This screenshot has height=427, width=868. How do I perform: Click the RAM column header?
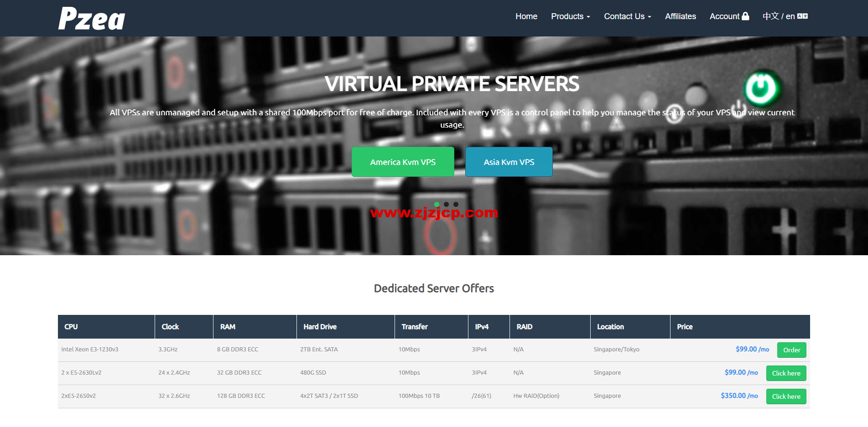coord(255,327)
